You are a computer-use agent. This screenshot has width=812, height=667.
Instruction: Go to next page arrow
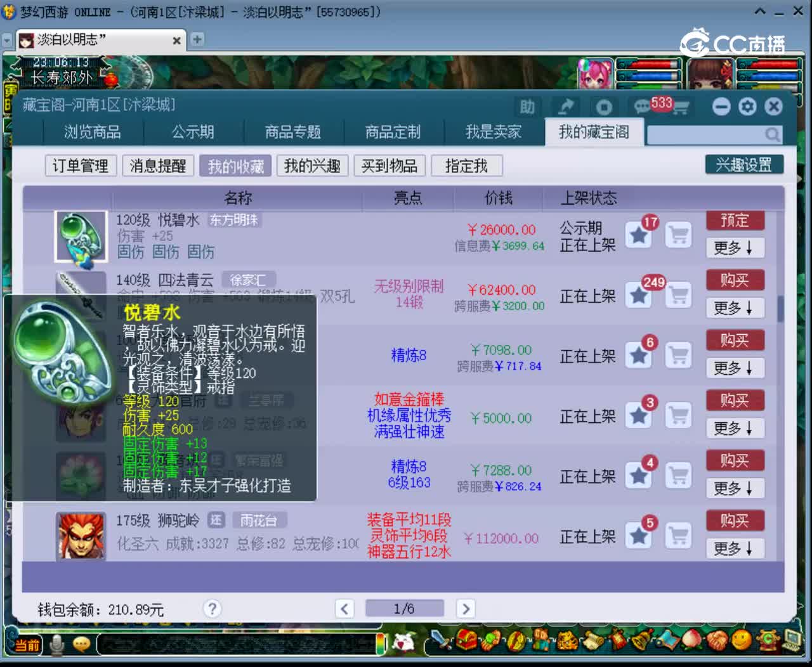pyautogui.click(x=465, y=609)
